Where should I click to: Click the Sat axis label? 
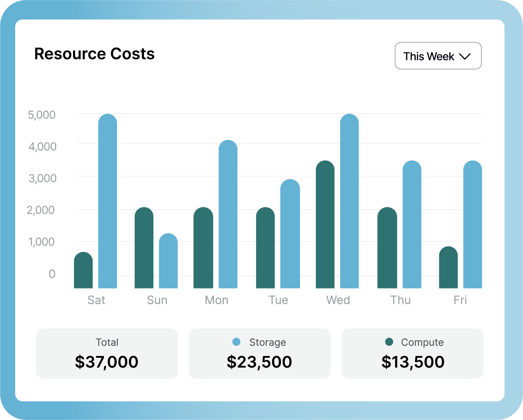point(96,300)
